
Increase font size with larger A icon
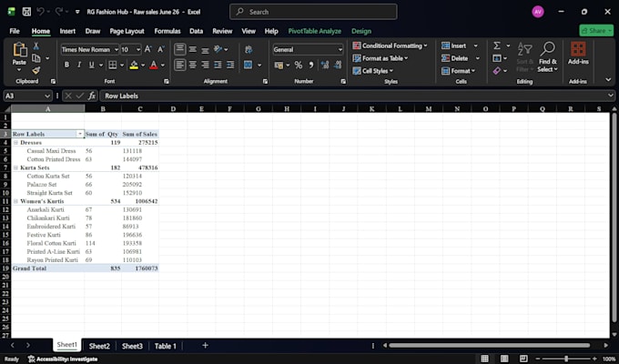click(147, 49)
